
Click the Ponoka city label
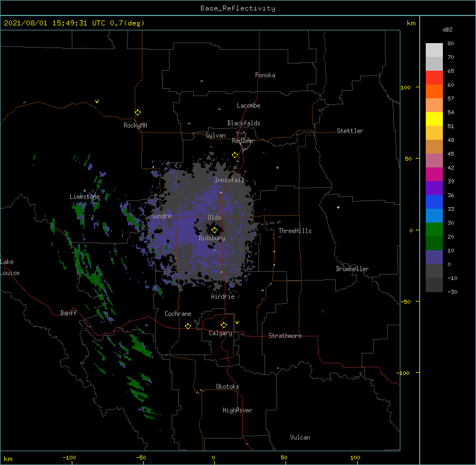pyautogui.click(x=265, y=75)
